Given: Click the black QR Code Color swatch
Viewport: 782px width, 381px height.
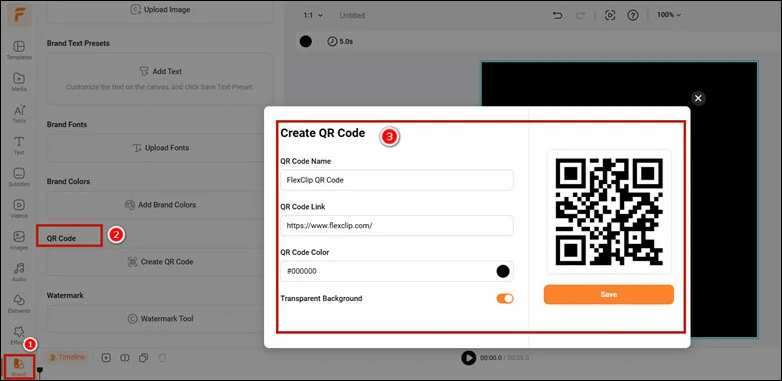Looking at the screenshot, I should [x=503, y=271].
